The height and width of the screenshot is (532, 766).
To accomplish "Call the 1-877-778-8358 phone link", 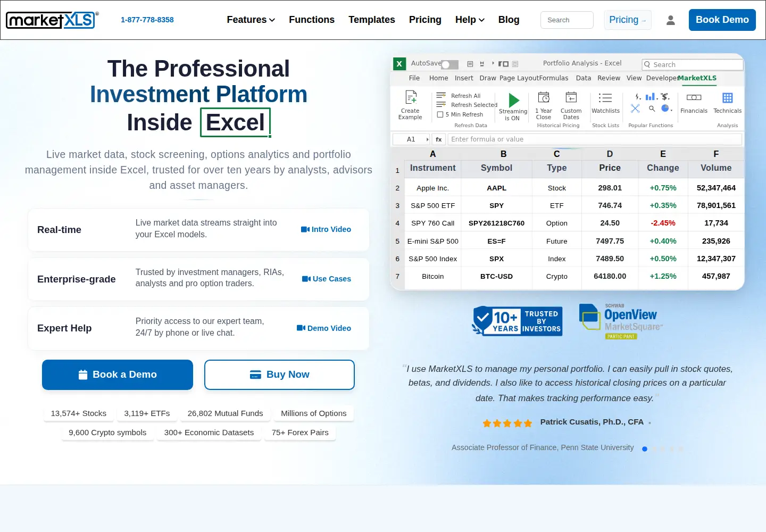I will (147, 20).
